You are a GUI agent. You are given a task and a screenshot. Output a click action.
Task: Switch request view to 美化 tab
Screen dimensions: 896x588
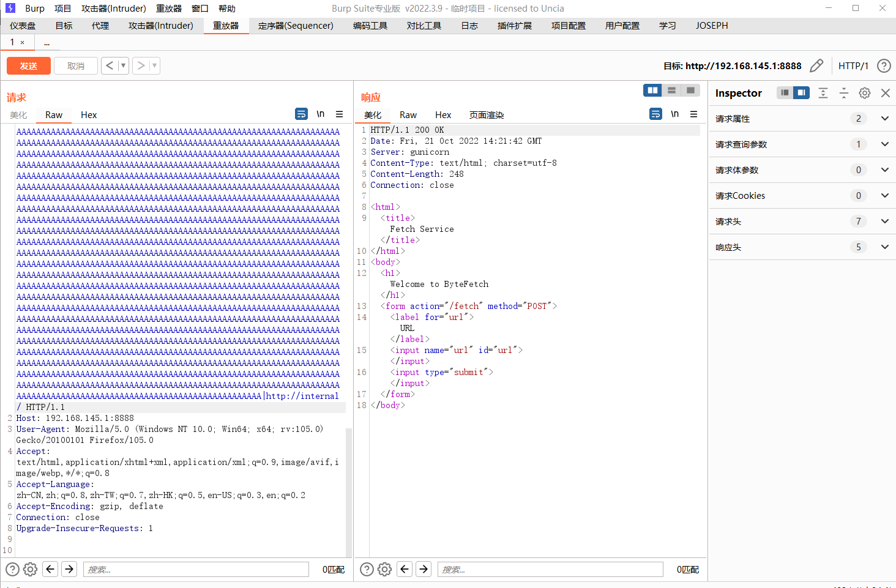point(18,115)
